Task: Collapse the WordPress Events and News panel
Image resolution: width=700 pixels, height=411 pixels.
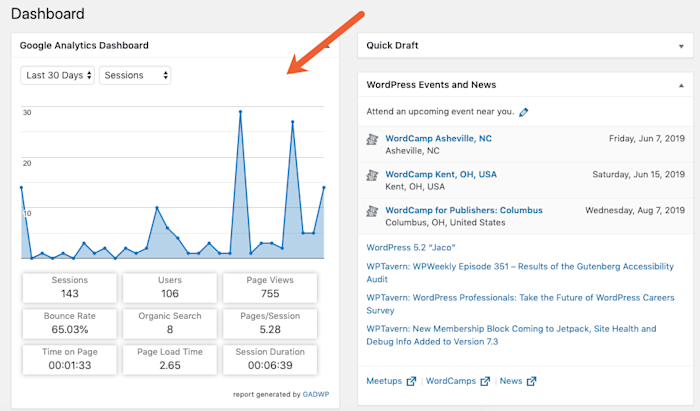Action: [681, 85]
